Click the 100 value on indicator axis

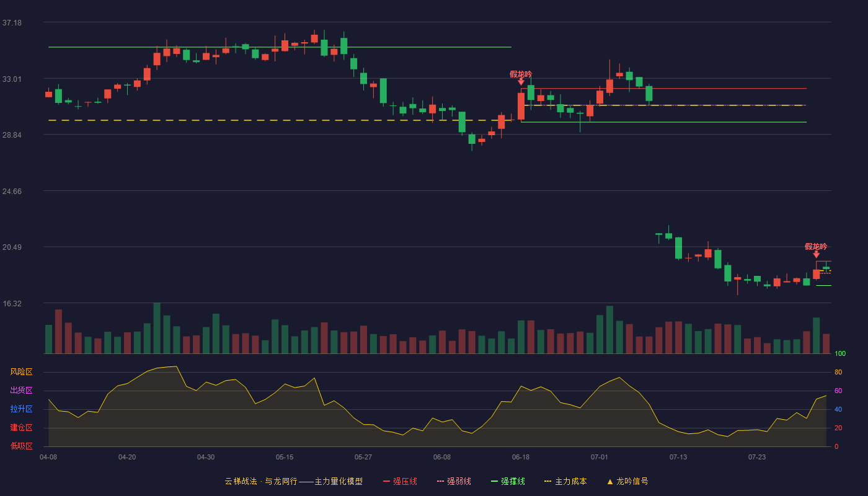coord(840,353)
